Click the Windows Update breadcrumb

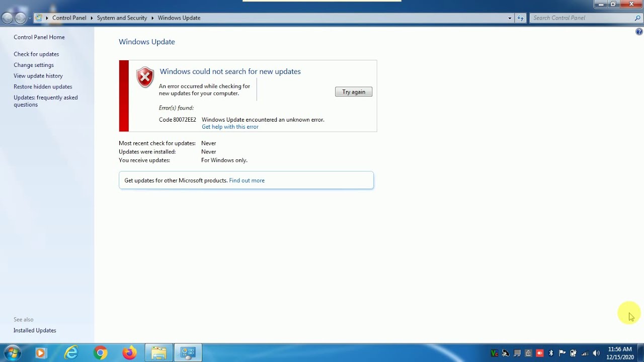point(179,18)
